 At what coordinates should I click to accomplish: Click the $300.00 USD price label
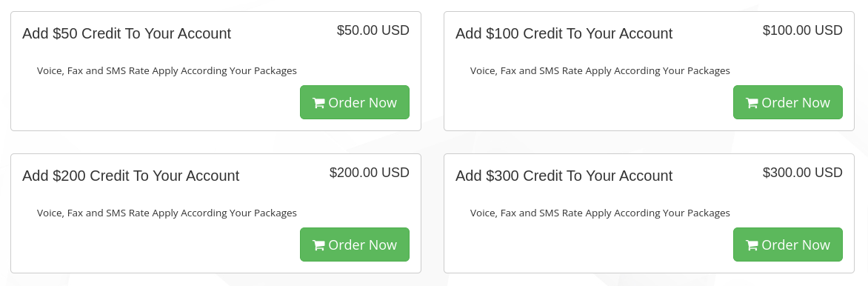(x=803, y=173)
